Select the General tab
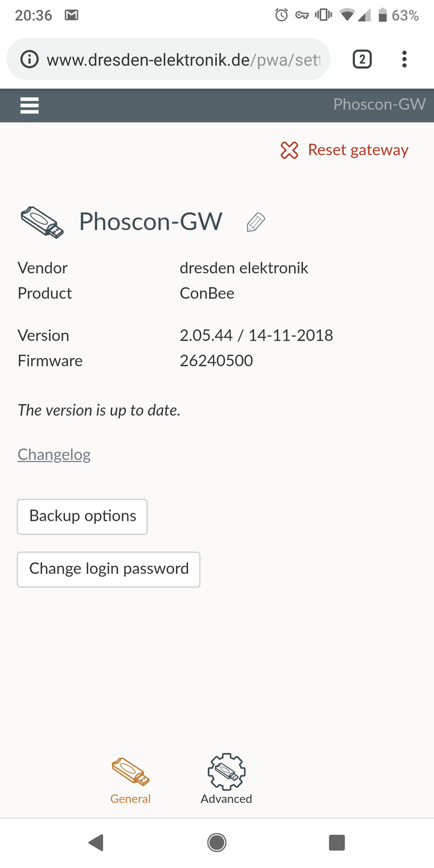Image resolution: width=434 pixels, height=868 pixels. click(x=130, y=780)
